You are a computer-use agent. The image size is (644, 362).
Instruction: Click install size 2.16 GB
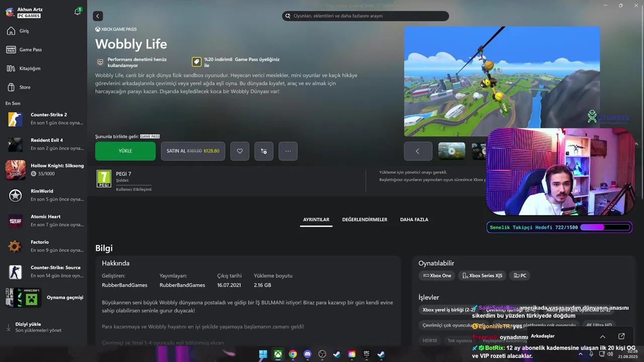tap(263, 285)
